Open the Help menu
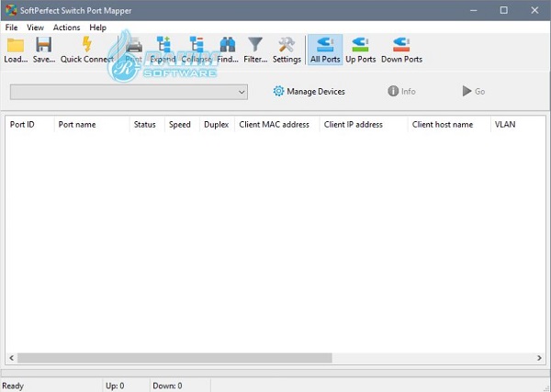This screenshot has width=551, height=392. tap(97, 28)
